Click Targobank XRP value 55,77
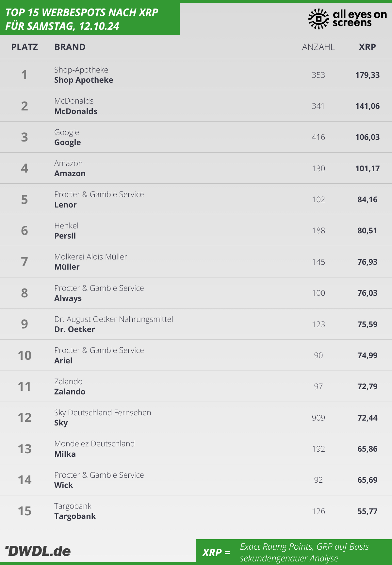Image resolution: width=392 pixels, height=565 pixels. pos(367,511)
